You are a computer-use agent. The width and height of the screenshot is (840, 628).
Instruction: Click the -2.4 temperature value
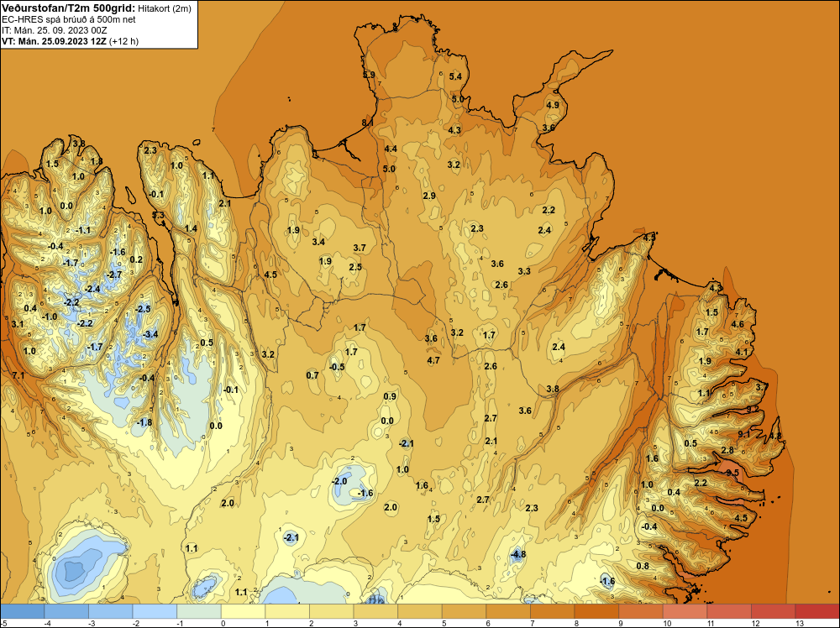point(92,289)
